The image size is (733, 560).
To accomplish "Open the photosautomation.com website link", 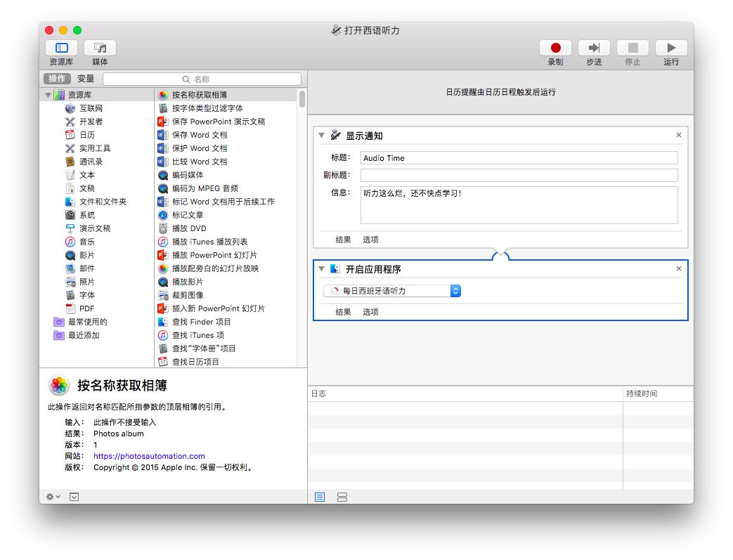I will tap(149, 456).
